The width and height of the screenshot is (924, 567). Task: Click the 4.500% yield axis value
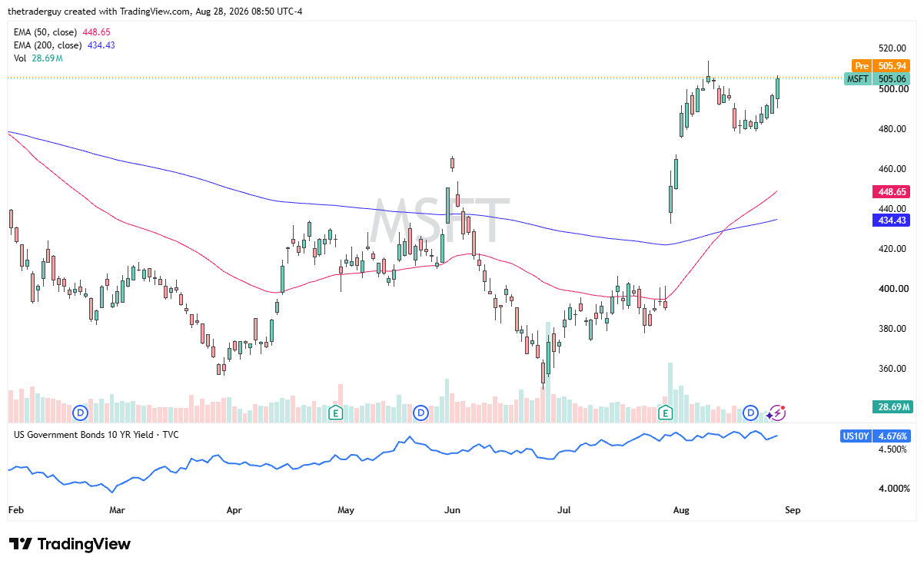[x=894, y=449]
